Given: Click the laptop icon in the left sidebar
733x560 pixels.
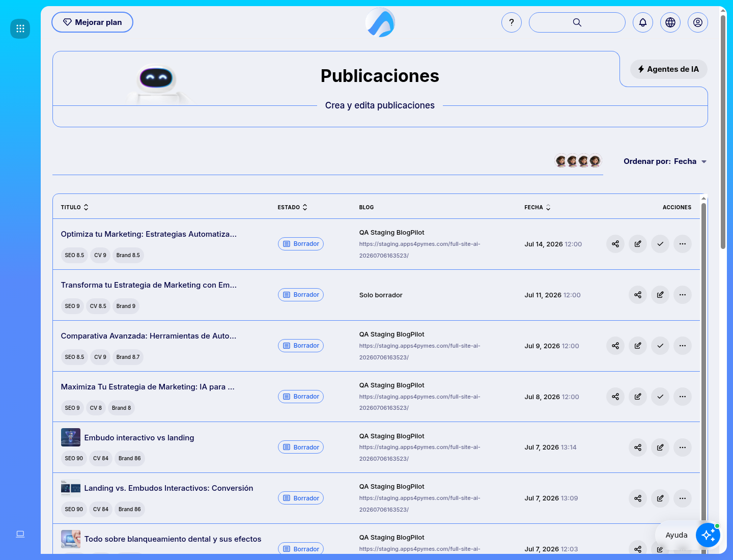Looking at the screenshot, I should pos(20,534).
